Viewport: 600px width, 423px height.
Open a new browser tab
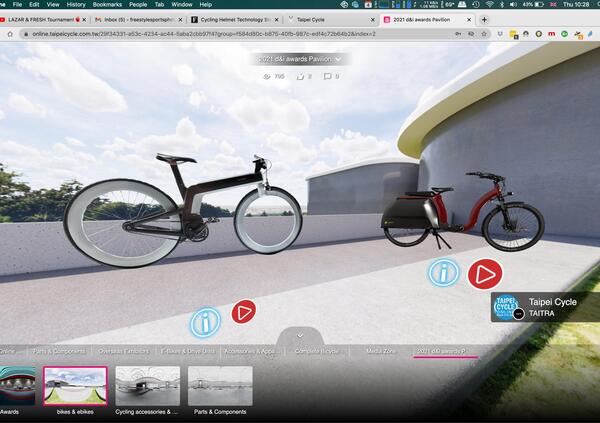485,19
